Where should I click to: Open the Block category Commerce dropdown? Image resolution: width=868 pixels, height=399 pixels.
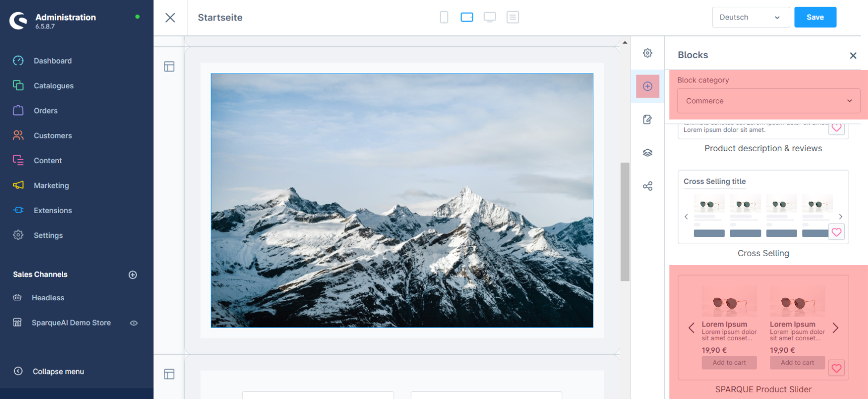(769, 101)
